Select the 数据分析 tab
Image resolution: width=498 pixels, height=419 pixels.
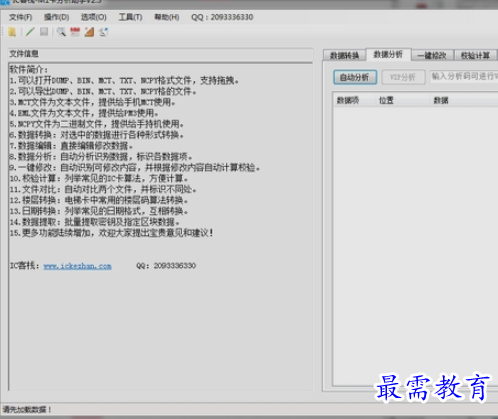[388, 55]
